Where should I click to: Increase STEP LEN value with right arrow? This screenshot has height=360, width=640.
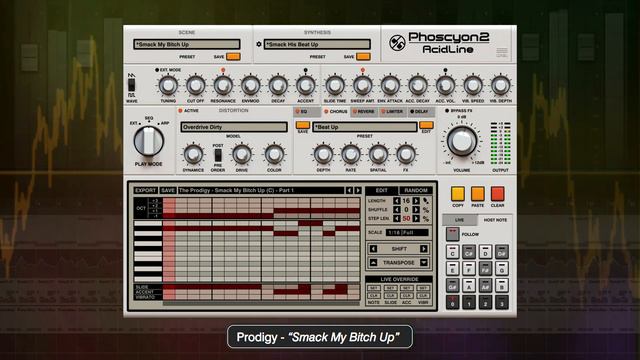pos(416,219)
